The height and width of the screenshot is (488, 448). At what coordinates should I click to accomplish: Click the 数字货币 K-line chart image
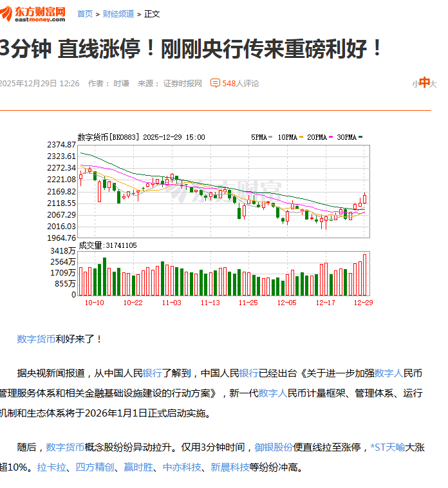pos(210,220)
